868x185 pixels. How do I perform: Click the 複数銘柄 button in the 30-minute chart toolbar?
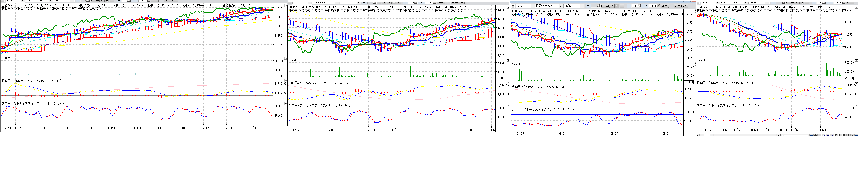(x=681, y=6)
